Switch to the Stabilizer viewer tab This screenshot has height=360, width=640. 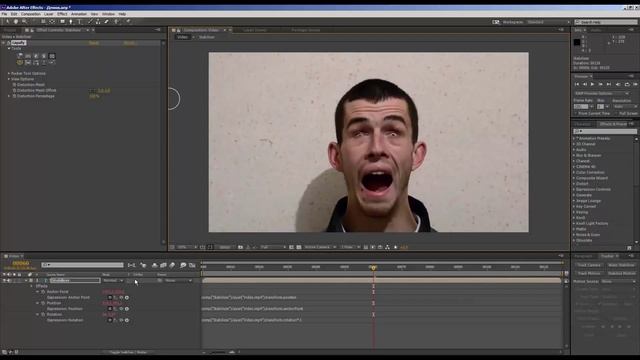[207, 37]
